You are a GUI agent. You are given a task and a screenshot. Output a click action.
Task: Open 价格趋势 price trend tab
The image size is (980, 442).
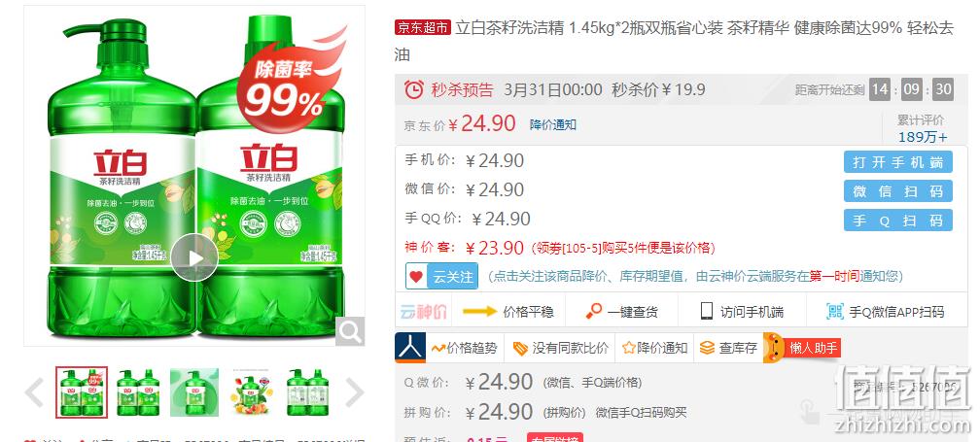click(x=465, y=348)
